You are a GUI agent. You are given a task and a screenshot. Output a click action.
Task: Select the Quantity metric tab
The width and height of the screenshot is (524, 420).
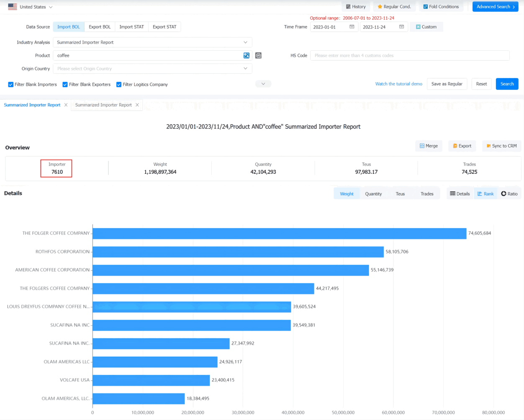tap(373, 193)
